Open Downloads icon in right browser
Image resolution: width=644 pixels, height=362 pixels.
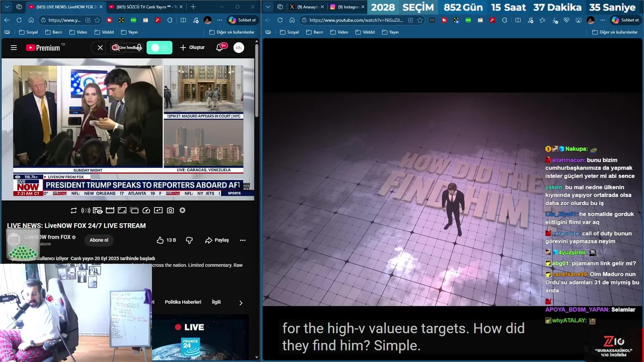pyautogui.click(x=555, y=20)
